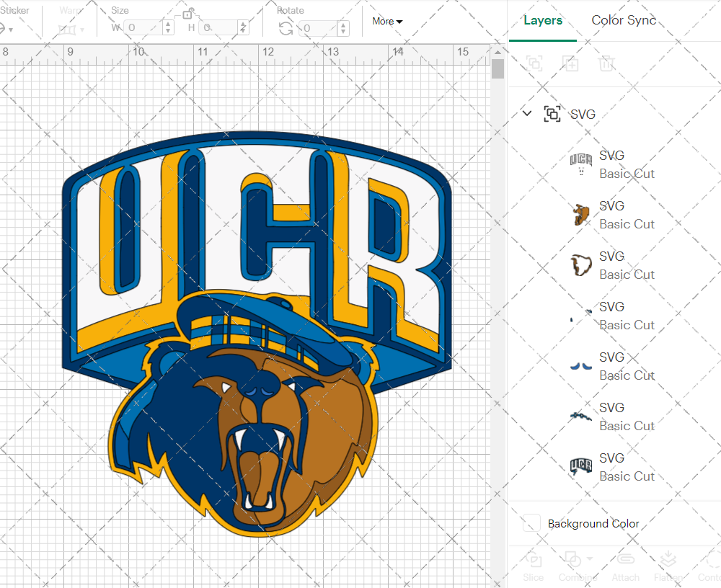Click the Contour tool icon
The width and height of the screenshot is (721, 588).
[x=709, y=561]
